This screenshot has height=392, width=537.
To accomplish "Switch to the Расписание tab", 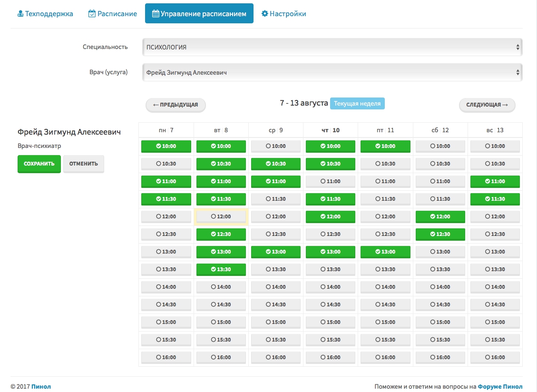I will point(113,14).
